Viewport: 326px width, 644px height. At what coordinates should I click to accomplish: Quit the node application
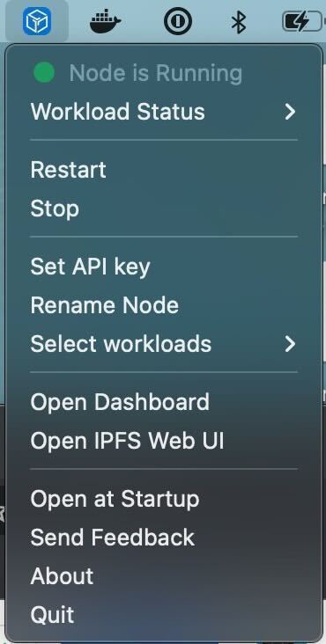tap(164, 615)
